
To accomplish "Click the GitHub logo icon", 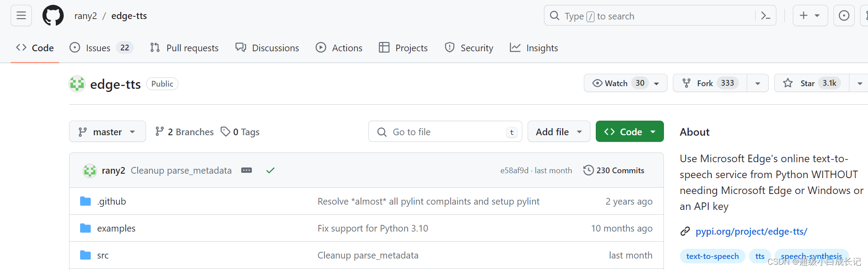I will click(x=53, y=16).
